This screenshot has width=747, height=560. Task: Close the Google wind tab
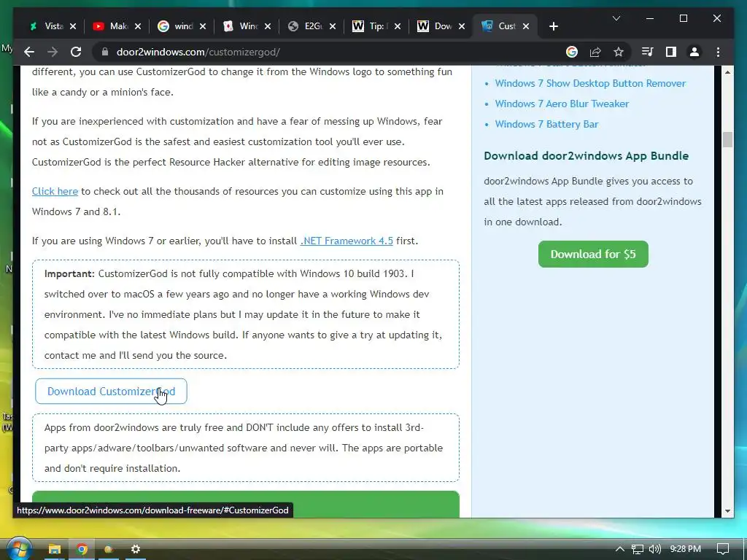point(203,26)
